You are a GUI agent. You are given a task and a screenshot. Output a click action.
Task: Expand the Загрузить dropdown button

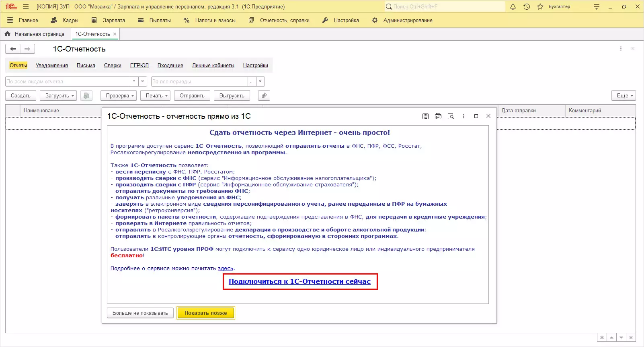click(x=59, y=95)
